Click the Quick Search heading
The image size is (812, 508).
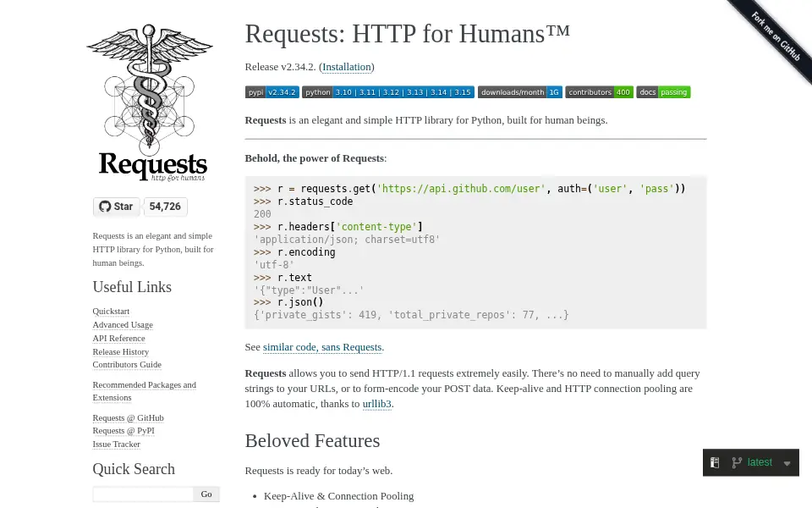[x=134, y=468]
